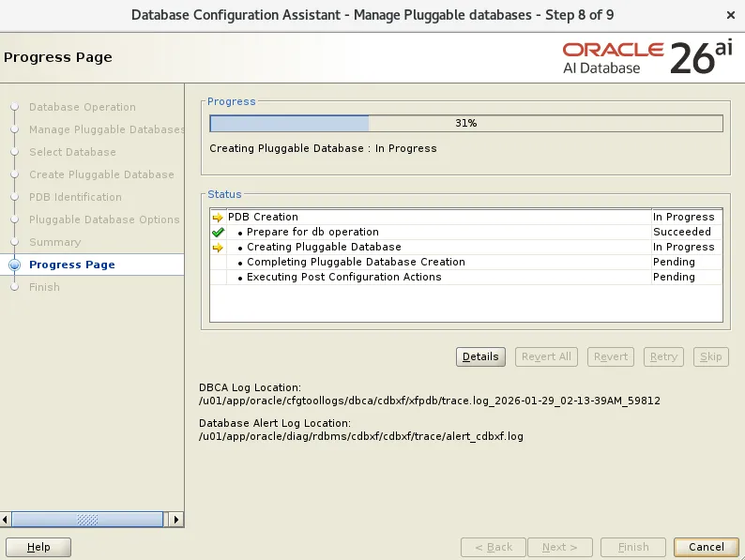
Task: Select the Finish step in sidebar
Action: [44, 287]
